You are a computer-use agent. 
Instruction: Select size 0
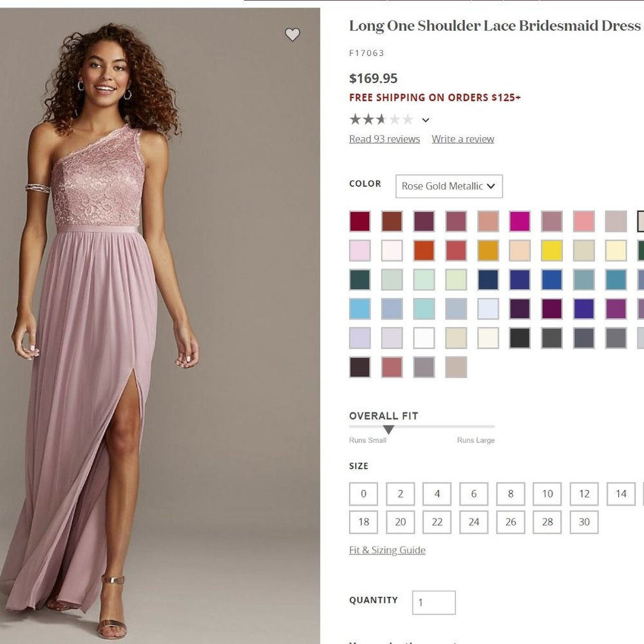363,494
